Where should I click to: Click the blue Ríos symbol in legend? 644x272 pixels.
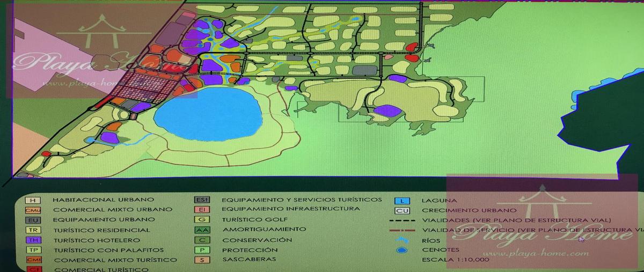pos(402,240)
